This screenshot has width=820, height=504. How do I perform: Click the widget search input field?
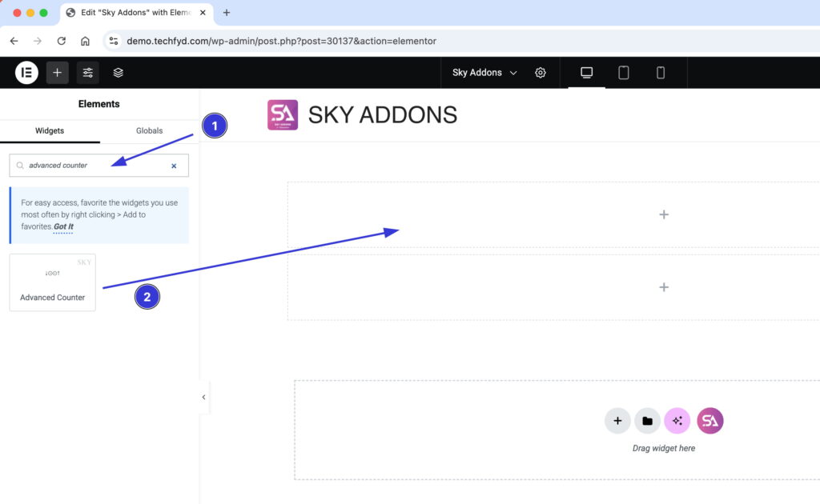click(98, 166)
